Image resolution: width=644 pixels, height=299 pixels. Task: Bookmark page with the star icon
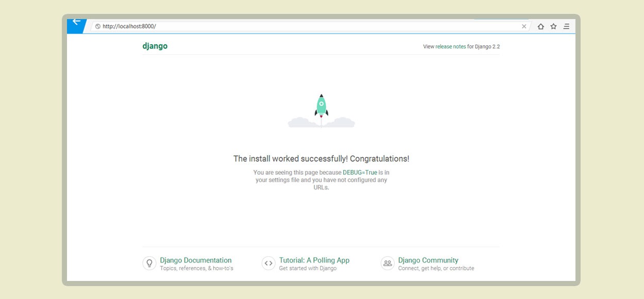pos(553,26)
